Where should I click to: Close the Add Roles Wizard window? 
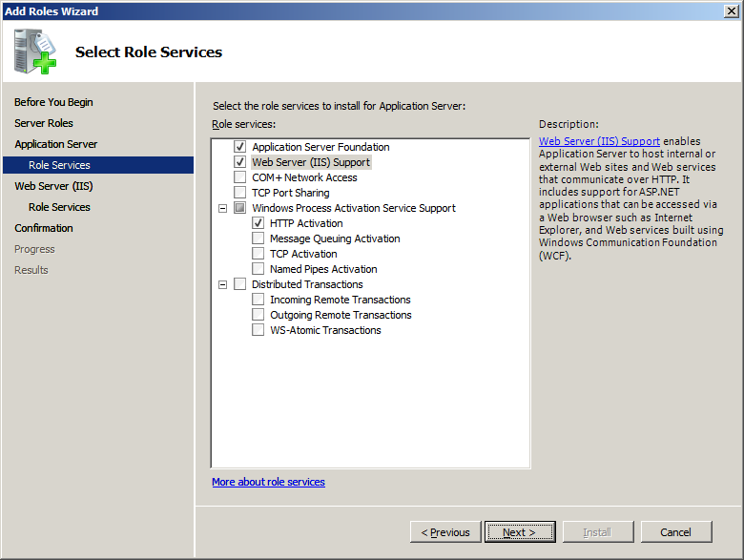click(x=732, y=10)
